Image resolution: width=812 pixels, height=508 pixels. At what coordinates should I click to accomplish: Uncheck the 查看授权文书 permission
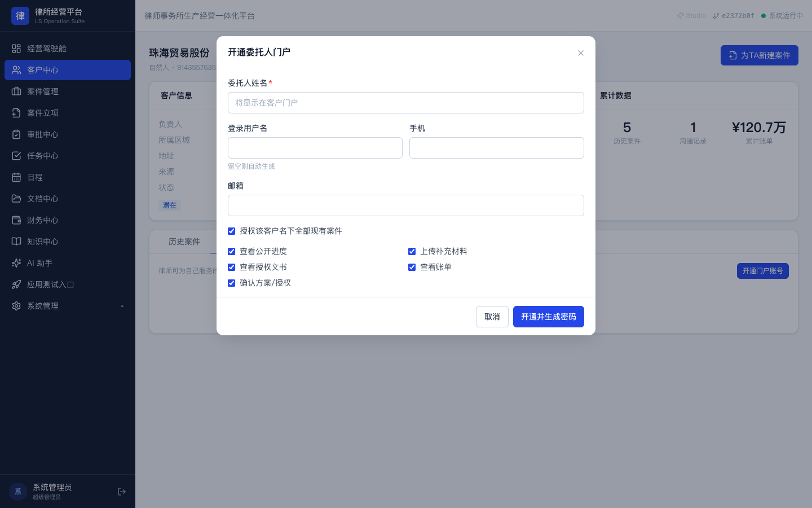pyautogui.click(x=231, y=267)
